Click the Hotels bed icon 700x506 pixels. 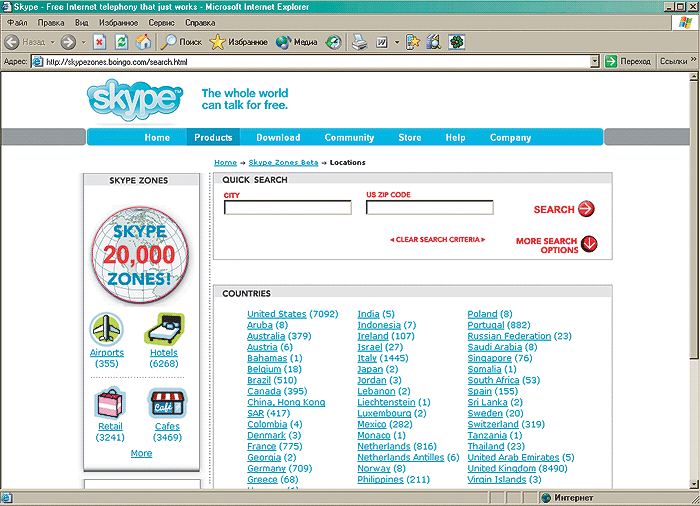pos(164,329)
